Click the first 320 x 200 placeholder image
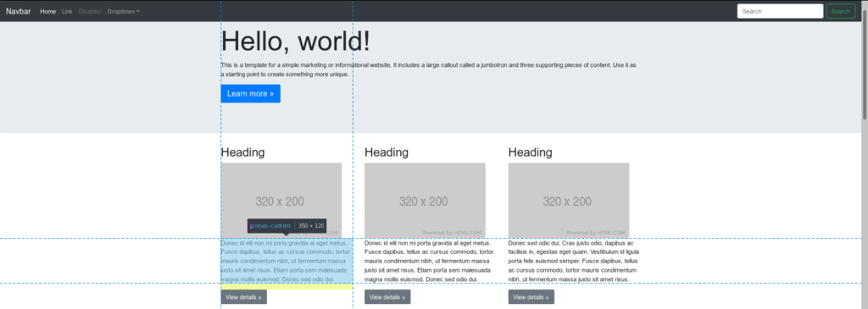Image resolution: width=868 pixels, height=309 pixels. [281, 200]
